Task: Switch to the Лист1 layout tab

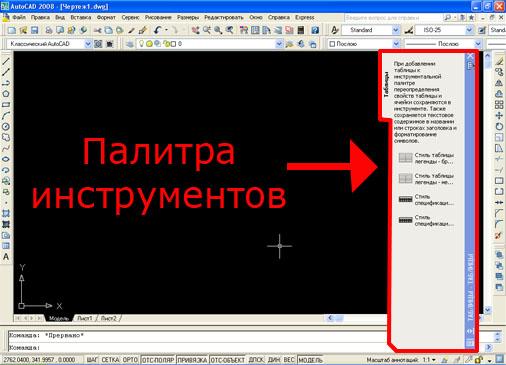Action: (85, 318)
